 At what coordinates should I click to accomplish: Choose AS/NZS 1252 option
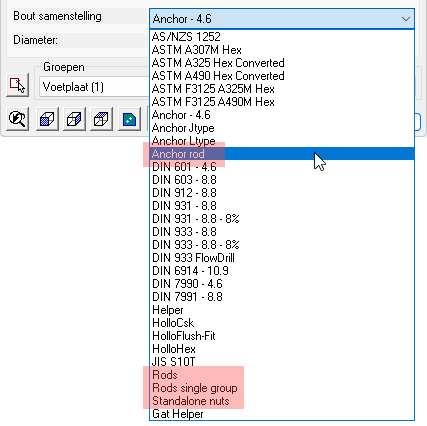tap(282, 37)
